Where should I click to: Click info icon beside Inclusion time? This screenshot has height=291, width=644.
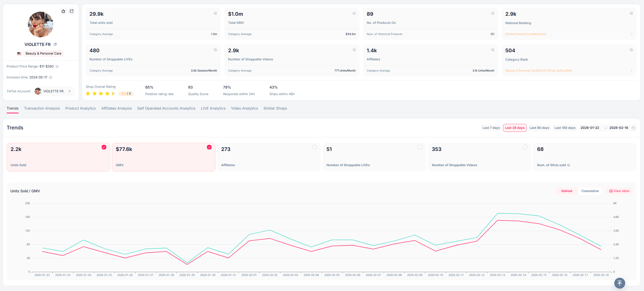(x=51, y=77)
